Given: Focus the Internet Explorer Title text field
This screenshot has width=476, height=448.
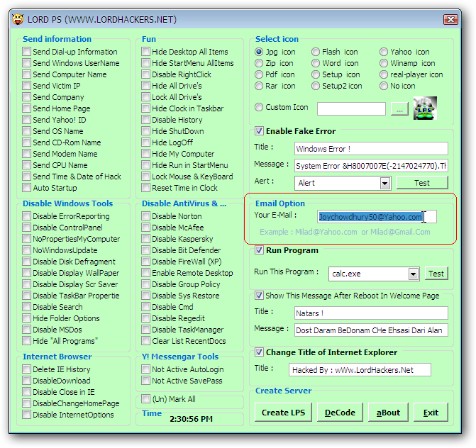Looking at the screenshot, I should (x=360, y=369).
